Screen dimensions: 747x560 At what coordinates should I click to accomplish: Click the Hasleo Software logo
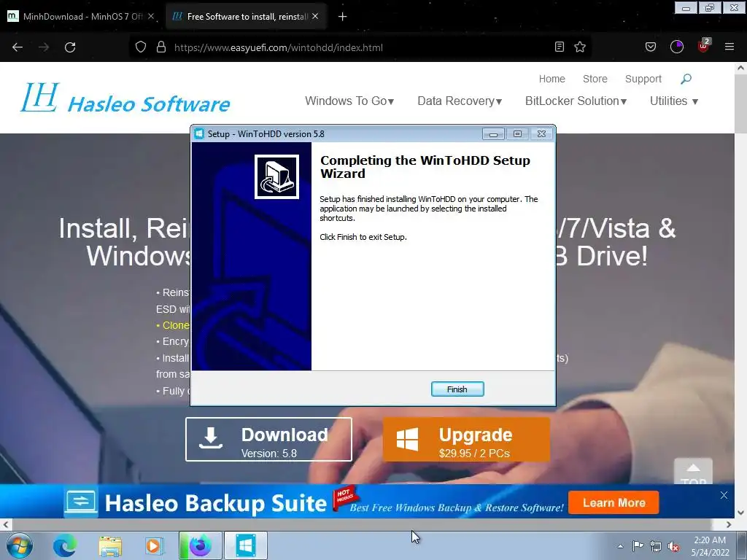pyautogui.click(x=125, y=98)
